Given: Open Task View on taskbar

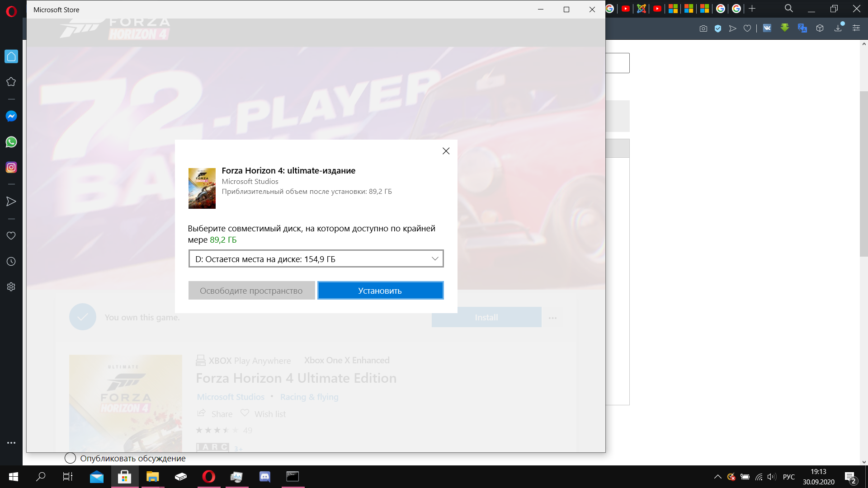Looking at the screenshot, I should 68,477.
